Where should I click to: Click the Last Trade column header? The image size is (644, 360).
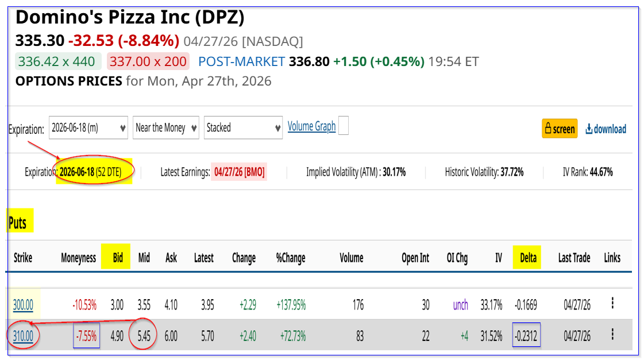point(573,258)
